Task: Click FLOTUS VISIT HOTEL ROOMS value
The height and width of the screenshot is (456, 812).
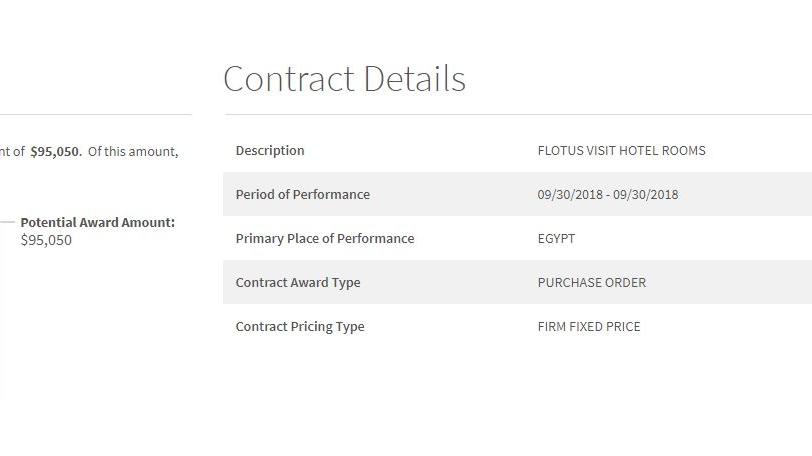Action: [621, 151]
